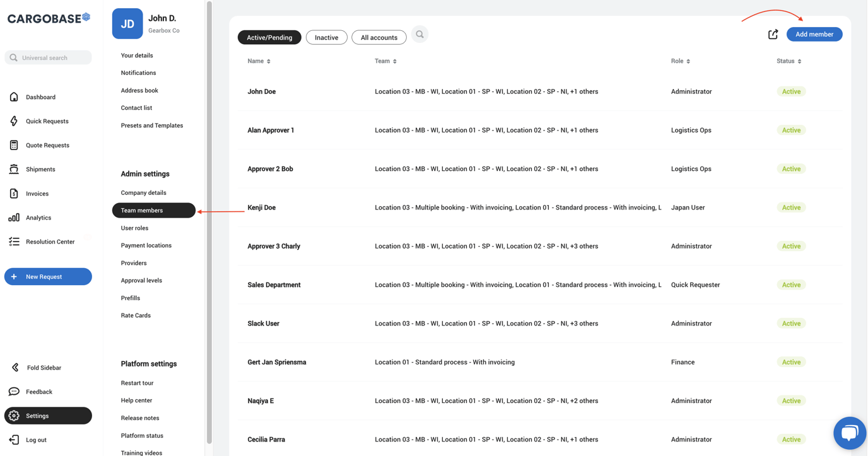Click the Quick Requests lightning icon
The height and width of the screenshot is (456, 868).
pos(14,121)
